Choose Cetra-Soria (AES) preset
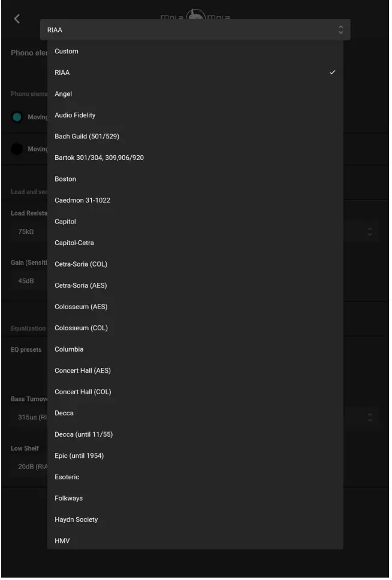This screenshot has height=580, width=392. click(81, 285)
